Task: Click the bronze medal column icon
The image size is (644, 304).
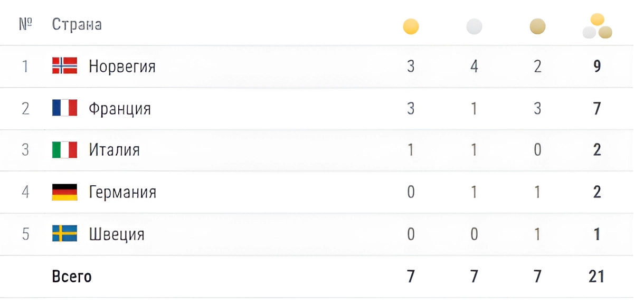Action: (x=537, y=26)
